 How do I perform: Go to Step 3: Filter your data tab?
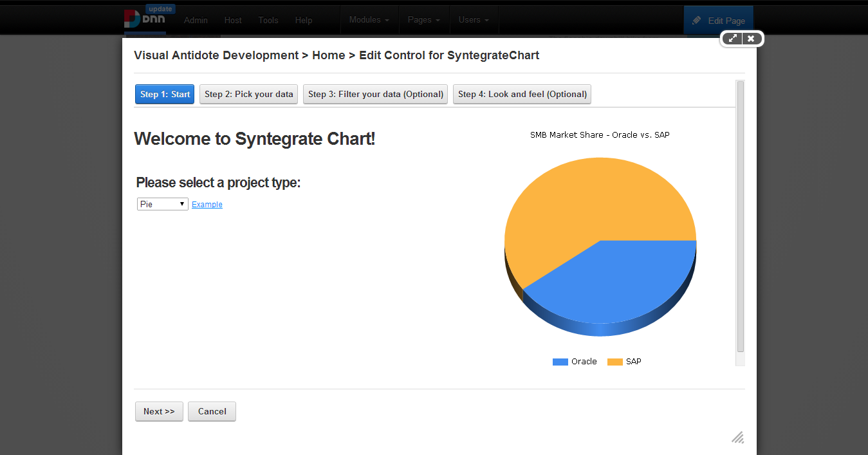click(376, 94)
